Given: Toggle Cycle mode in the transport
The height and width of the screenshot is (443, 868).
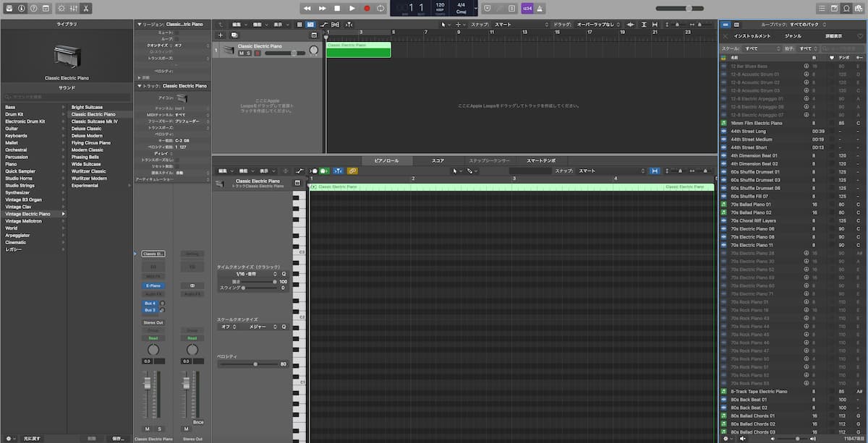Looking at the screenshot, I should coord(381,8).
